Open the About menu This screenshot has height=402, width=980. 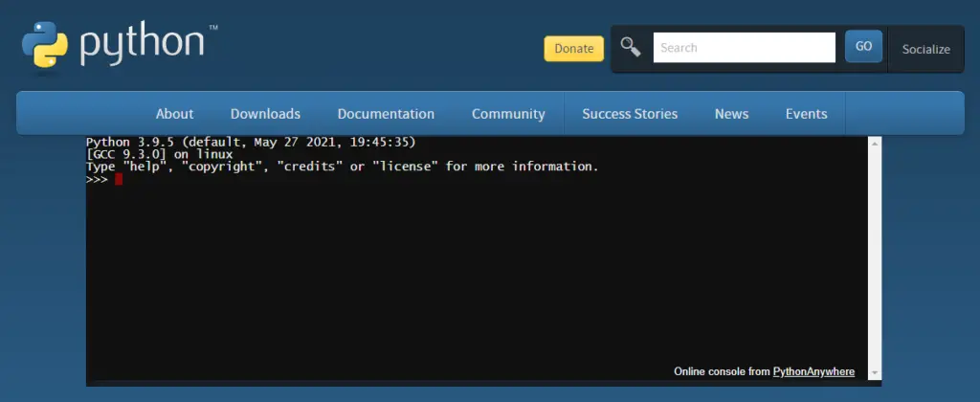click(174, 114)
